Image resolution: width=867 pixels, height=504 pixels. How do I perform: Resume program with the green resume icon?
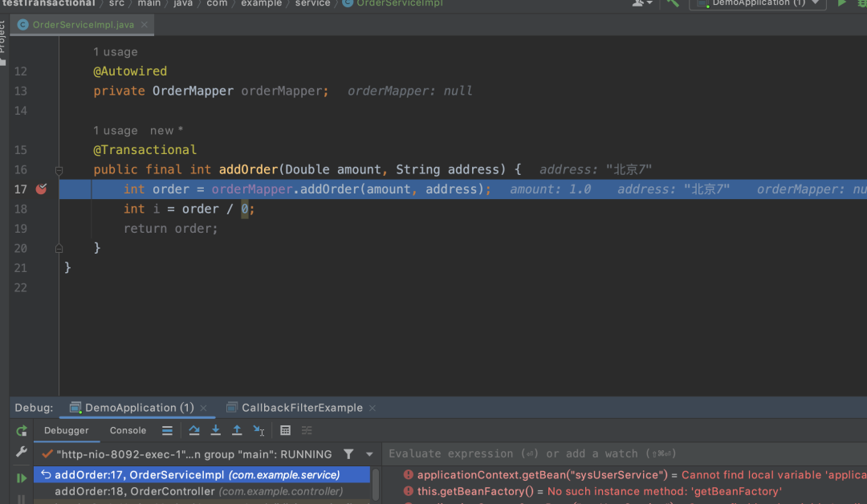(22, 478)
